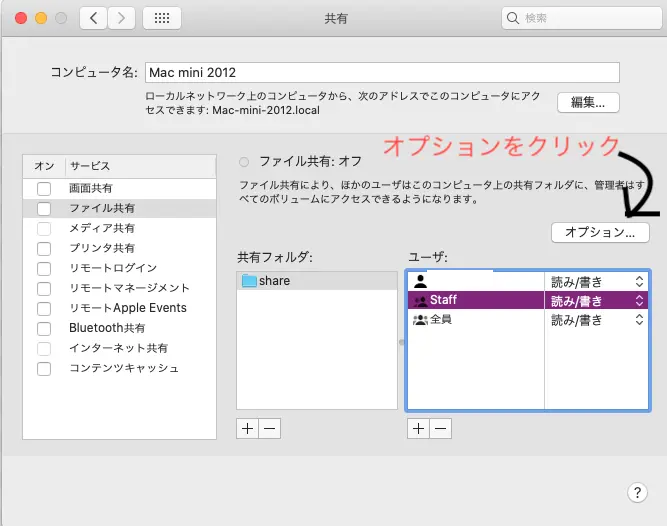Screen dimensions: 667x526
Task: Add a shared folder with plus button
Action: (x=248, y=428)
